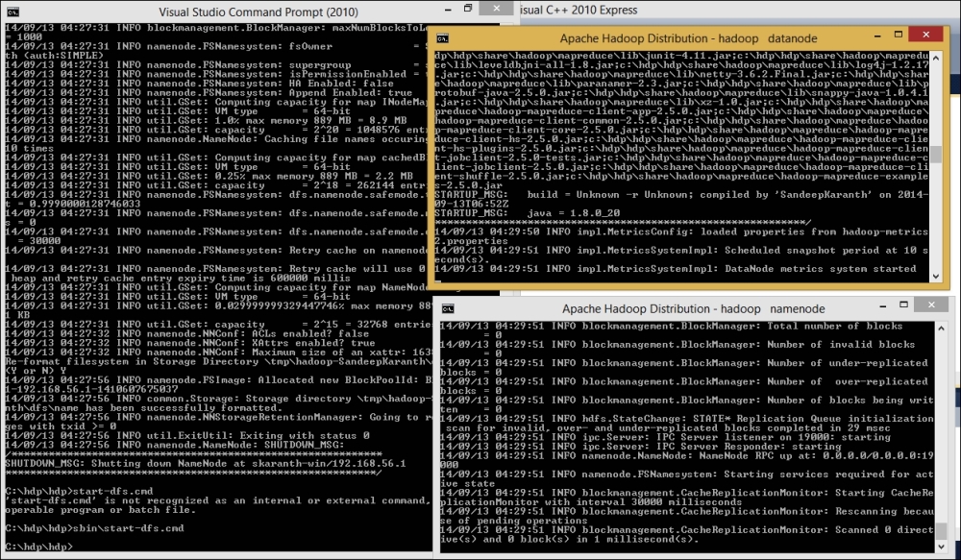The width and height of the screenshot is (961, 560).
Task: Focus the 'Apache Hadoop Distribution - hadoop datanode' title
Action: tap(688, 38)
